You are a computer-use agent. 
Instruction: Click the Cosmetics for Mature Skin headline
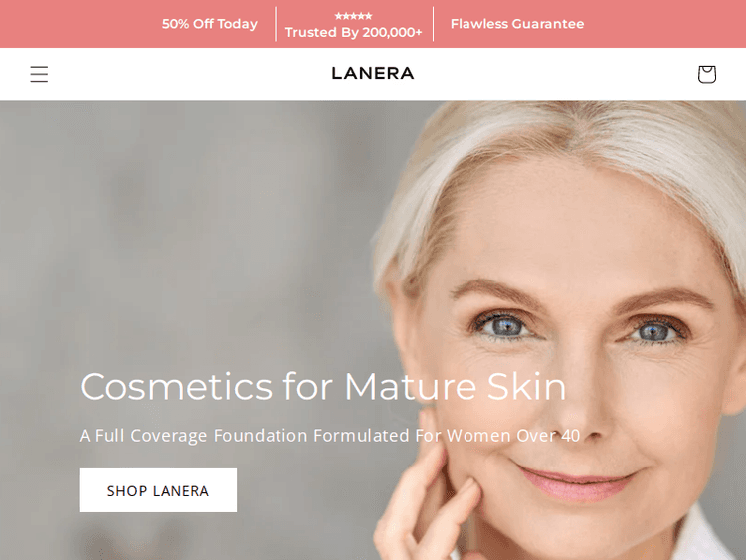pos(323,386)
